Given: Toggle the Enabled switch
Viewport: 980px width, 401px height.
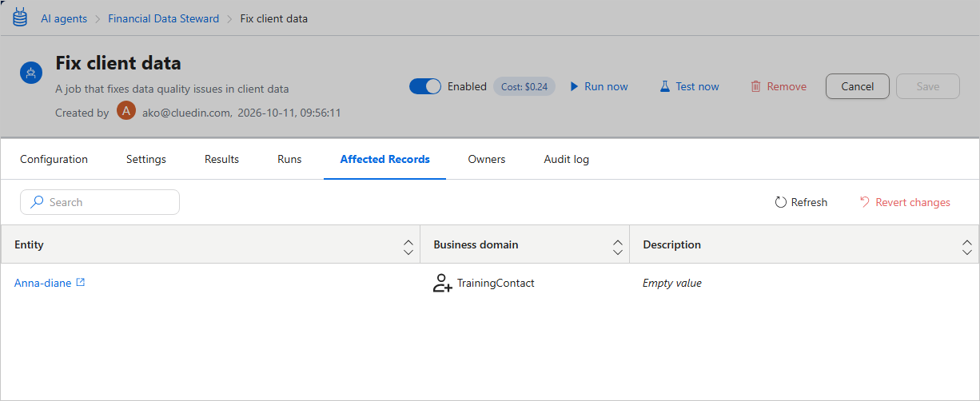Looking at the screenshot, I should 424,86.
